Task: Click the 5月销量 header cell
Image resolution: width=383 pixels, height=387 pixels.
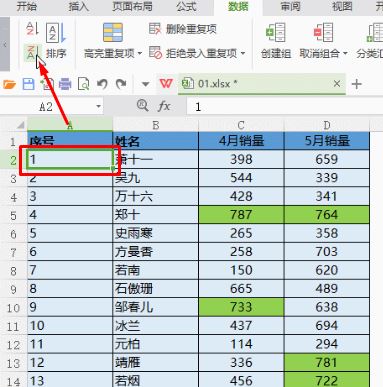Action: pyautogui.click(x=327, y=141)
